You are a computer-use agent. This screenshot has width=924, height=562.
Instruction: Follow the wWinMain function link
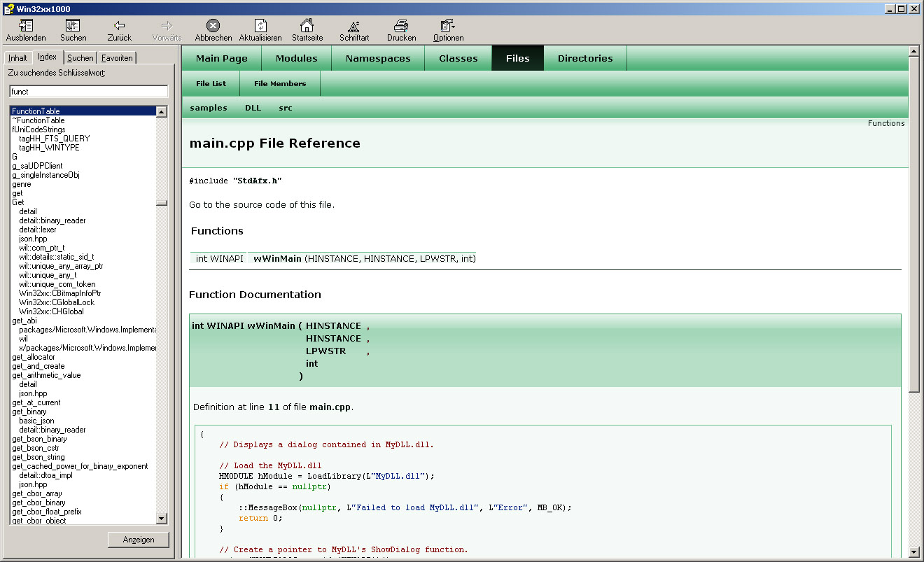tap(277, 259)
